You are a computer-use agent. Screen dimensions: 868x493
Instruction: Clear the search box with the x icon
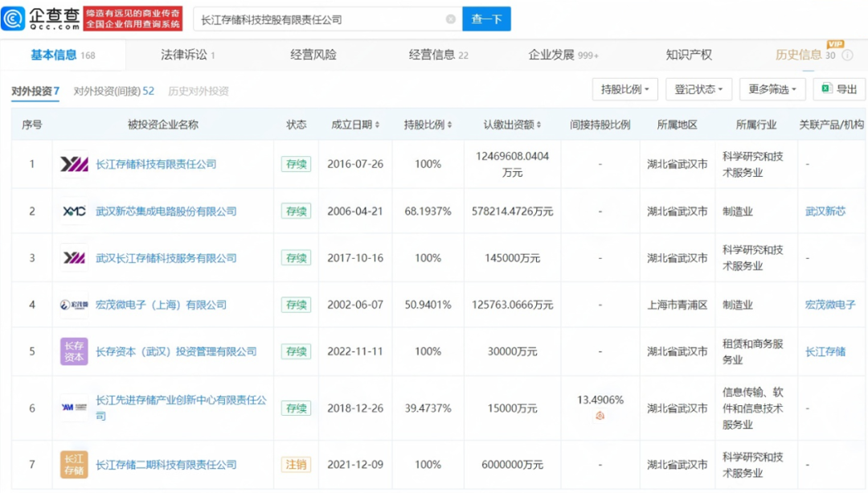(x=452, y=18)
